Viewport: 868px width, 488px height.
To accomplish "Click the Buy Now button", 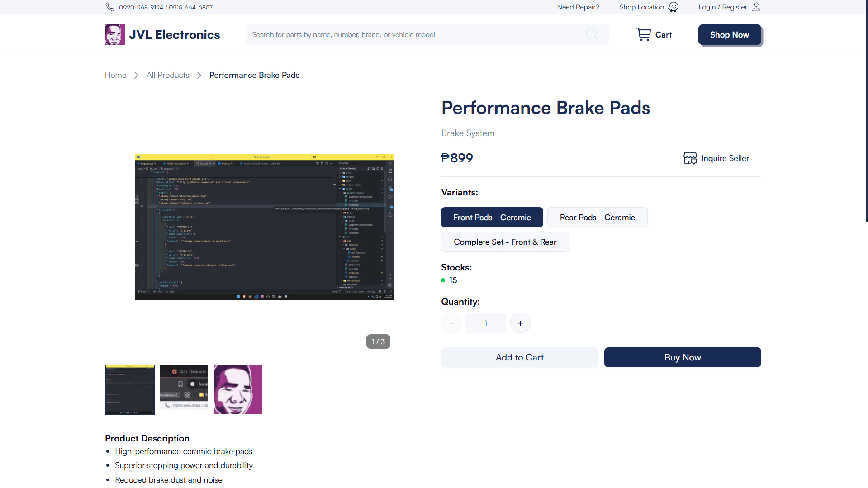I will (682, 357).
